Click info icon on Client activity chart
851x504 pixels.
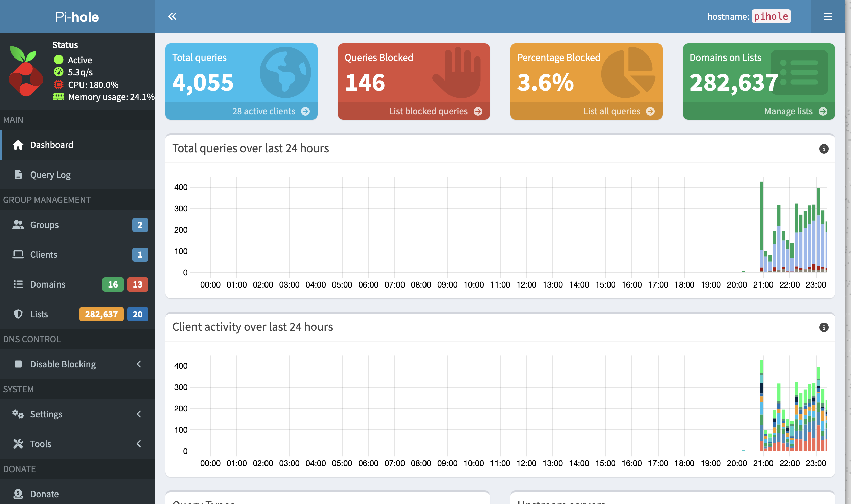pyautogui.click(x=823, y=327)
